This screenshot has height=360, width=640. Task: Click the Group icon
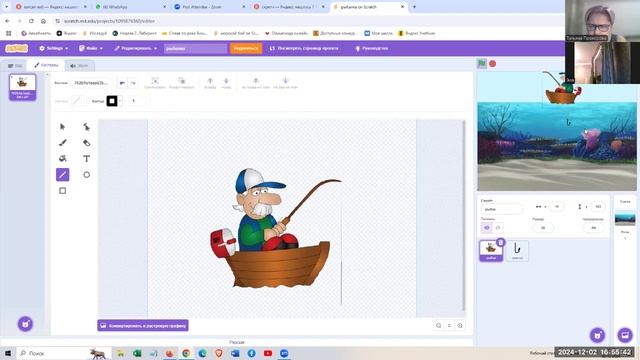(155, 83)
